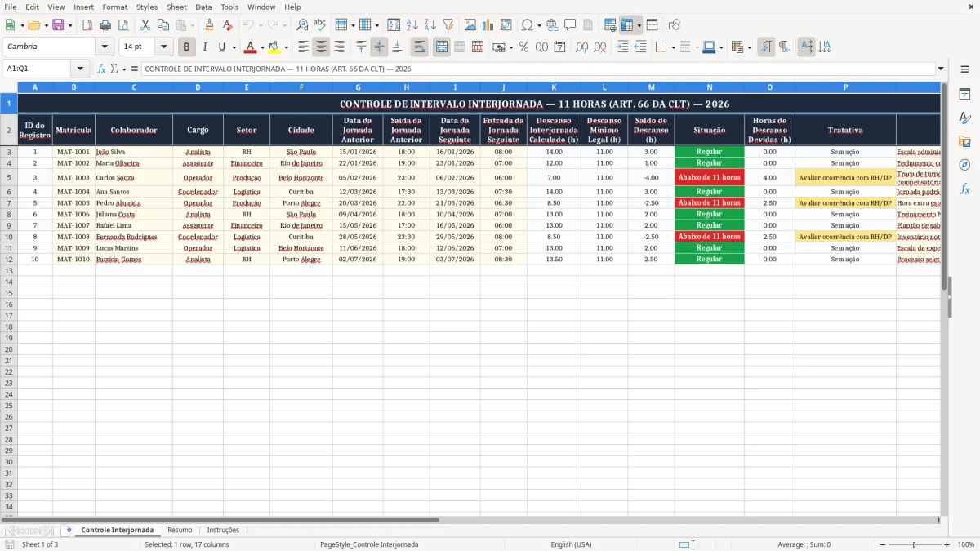Click the Copy icon
980x551 pixels.
click(x=163, y=25)
